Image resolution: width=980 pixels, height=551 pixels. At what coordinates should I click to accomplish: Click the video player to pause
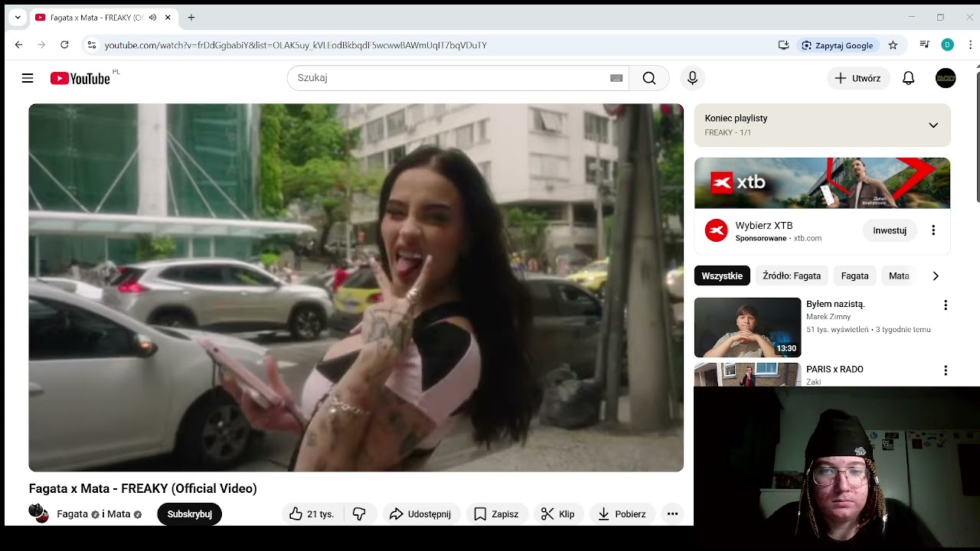pyautogui.click(x=356, y=288)
